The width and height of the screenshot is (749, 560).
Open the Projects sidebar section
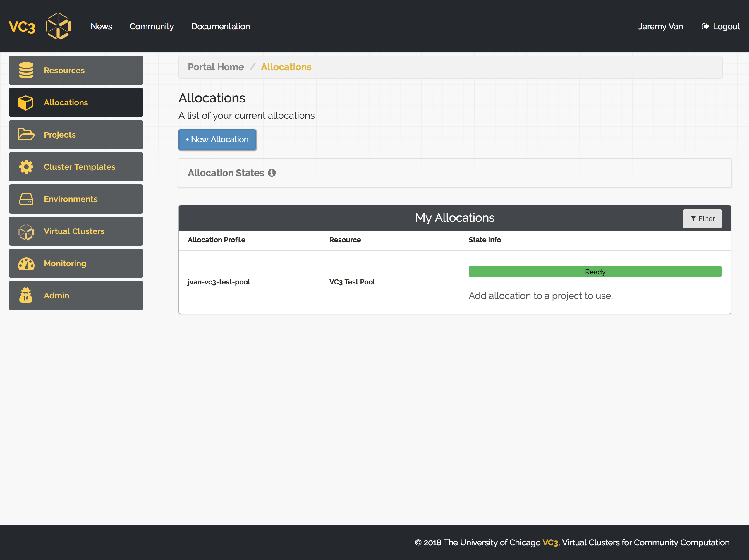point(76,135)
